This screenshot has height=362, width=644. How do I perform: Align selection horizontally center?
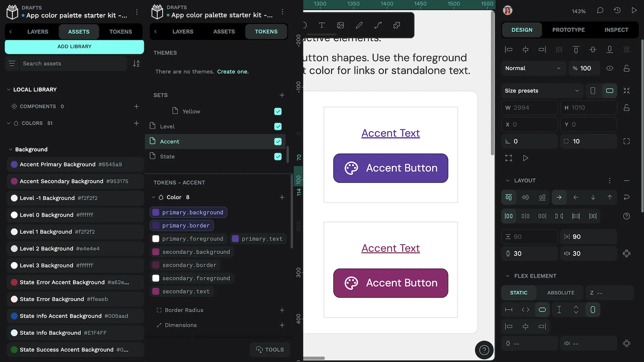click(x=525, y=49)
